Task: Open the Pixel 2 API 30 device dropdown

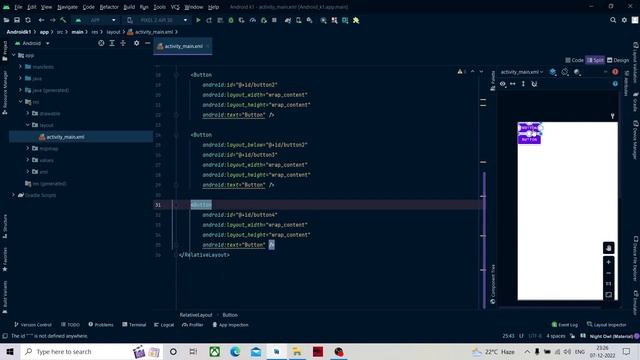Action: [x=157, y=20]
